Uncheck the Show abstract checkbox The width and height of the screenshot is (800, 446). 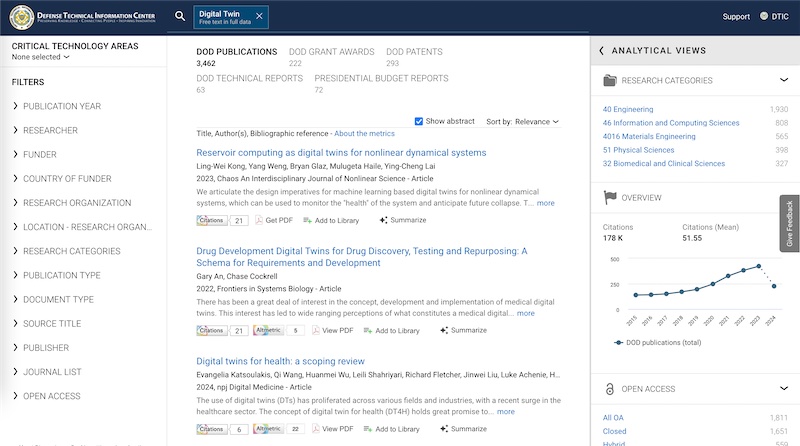(x=419, y=121)
